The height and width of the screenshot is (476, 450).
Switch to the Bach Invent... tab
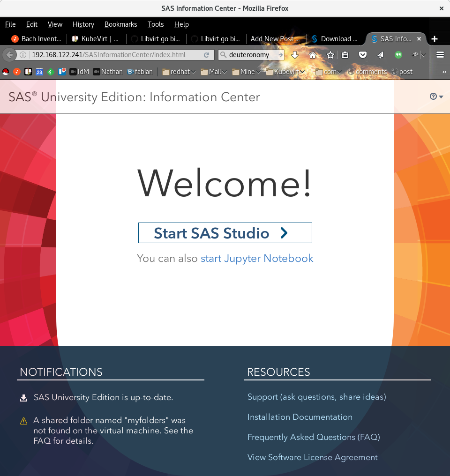(36, 39)
